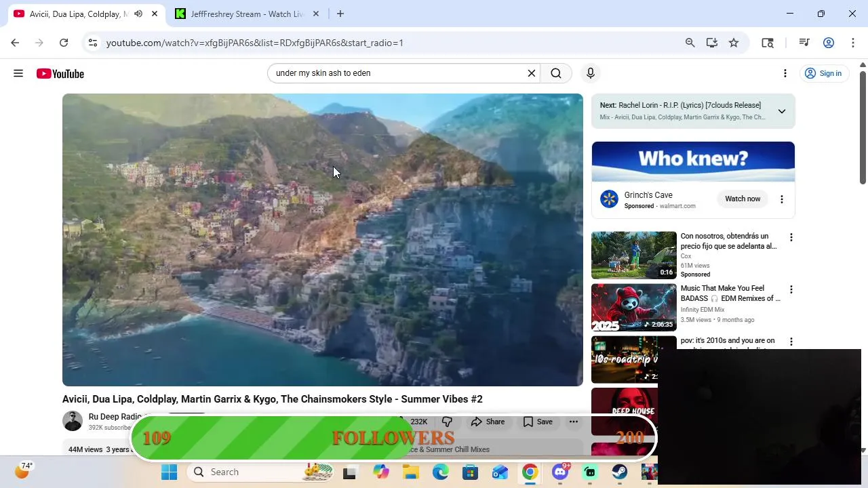
Task: Open File Explorer from taskbar
Action: (411, 472)
